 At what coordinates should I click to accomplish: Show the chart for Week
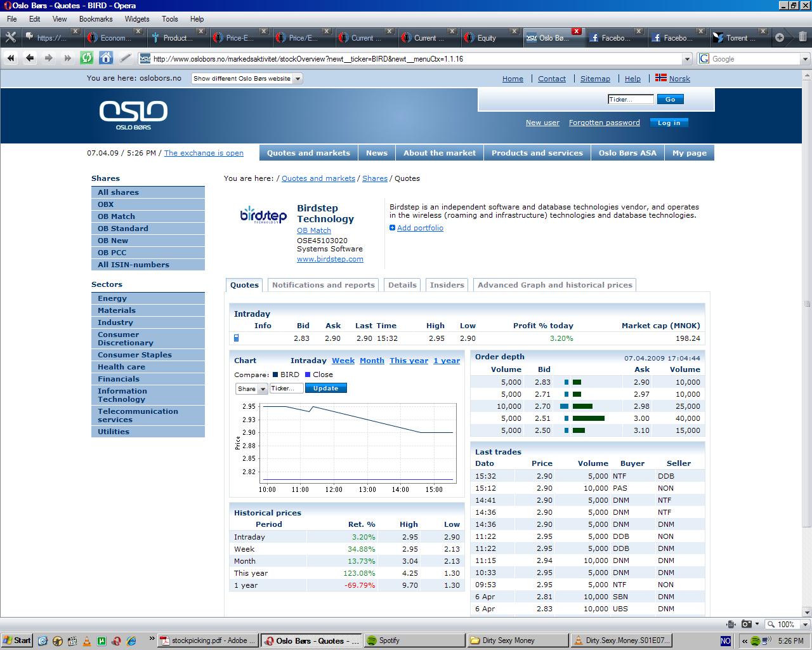(x=343, y=361)
